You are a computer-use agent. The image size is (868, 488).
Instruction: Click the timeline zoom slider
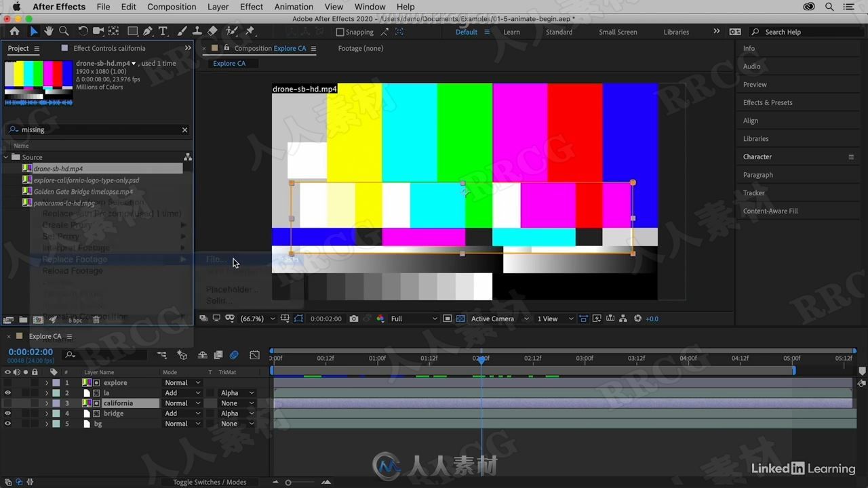point(288,482)
